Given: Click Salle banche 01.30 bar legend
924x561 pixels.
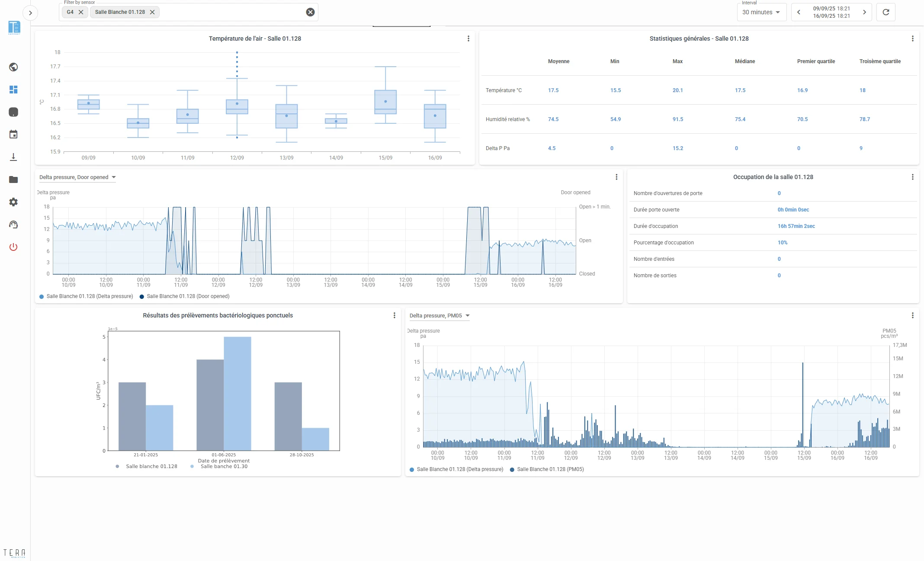Looking at the screenshot, I should [x=219, y=466].
